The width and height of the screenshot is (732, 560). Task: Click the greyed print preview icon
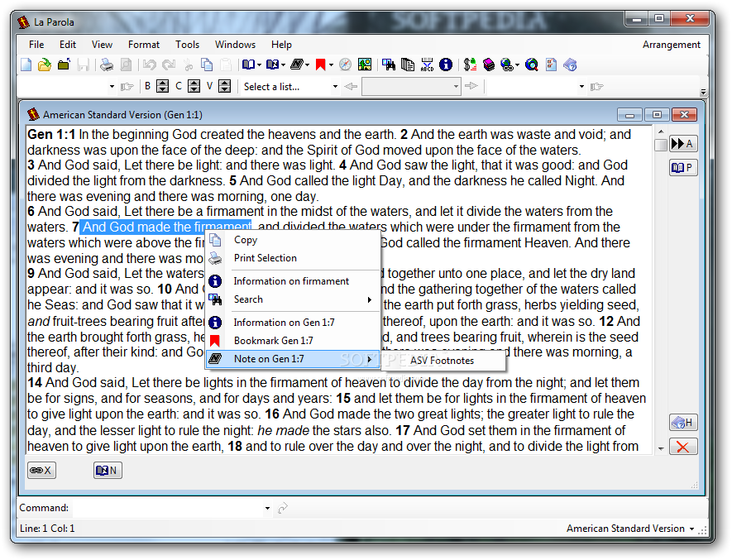(x=126, y=65)
